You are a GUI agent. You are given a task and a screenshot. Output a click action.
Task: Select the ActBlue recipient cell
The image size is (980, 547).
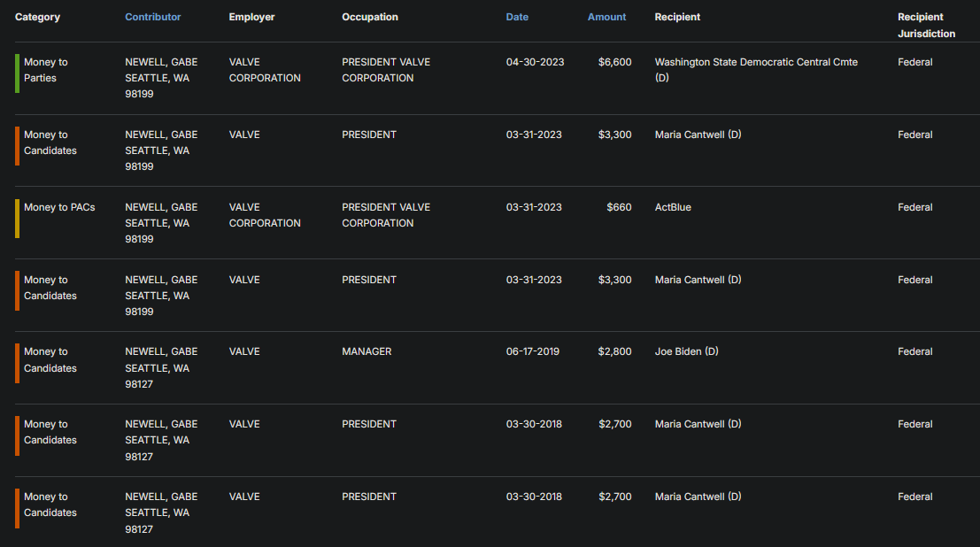click(673, 207)
